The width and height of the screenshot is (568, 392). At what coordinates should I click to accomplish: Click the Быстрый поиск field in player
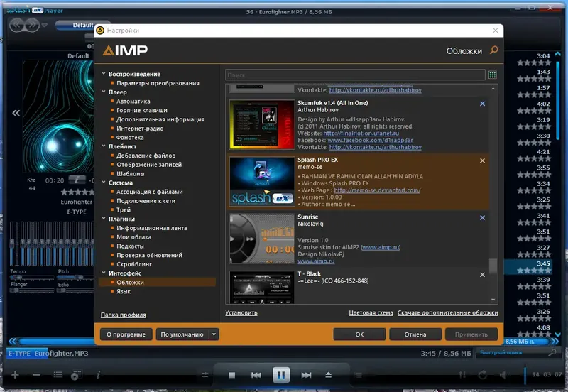pyautogui.click(x=512, y=352)
